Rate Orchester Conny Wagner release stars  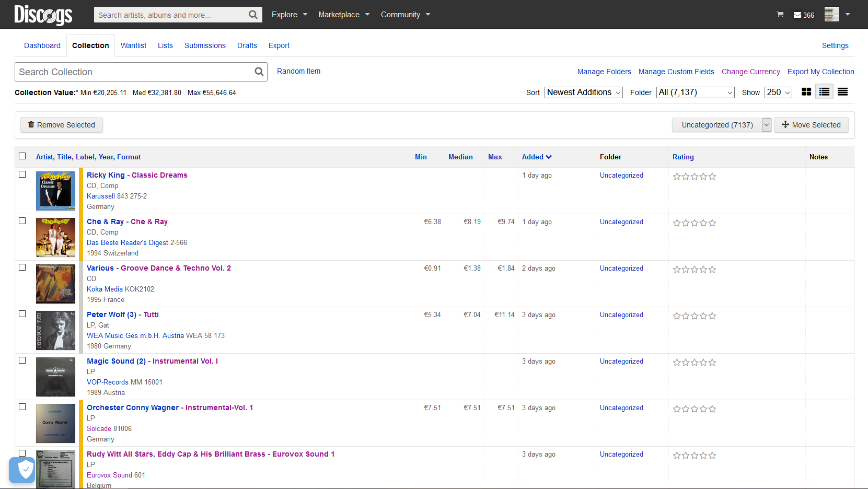point(695,409)
